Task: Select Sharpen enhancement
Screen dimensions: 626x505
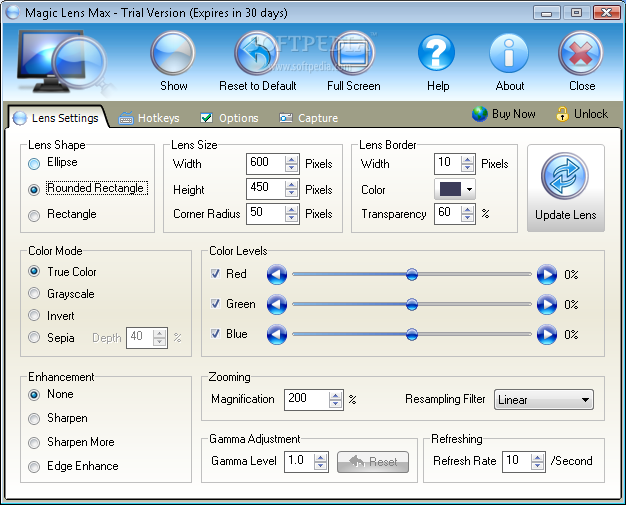Action: (34, 419)
